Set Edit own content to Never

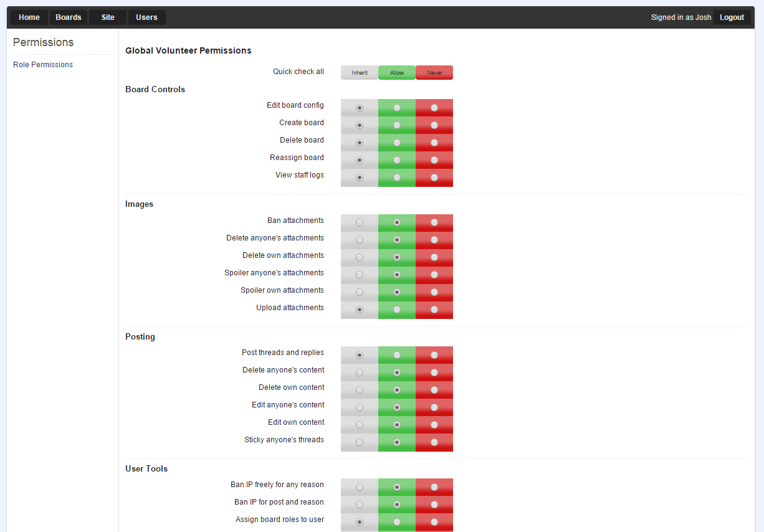(434, 425)
